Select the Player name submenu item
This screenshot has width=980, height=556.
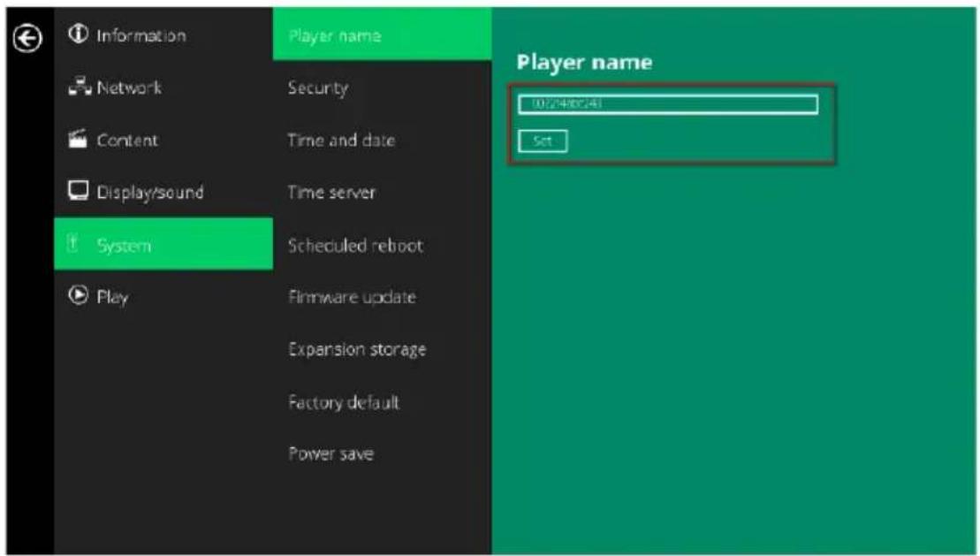(382, 34)
